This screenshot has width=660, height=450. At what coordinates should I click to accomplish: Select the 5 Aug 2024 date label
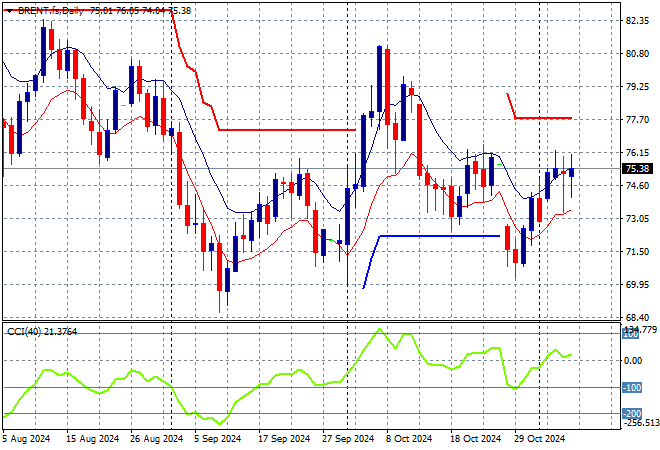(x=25, y=438)
